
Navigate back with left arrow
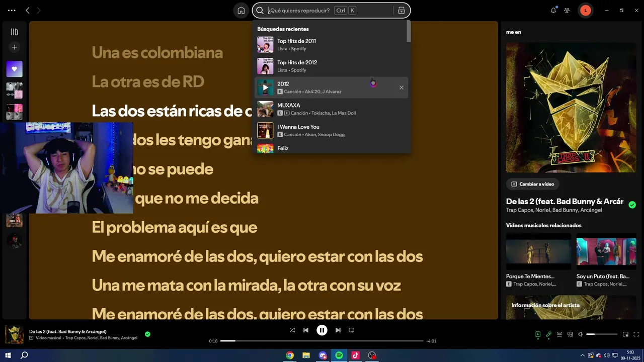tap(28, 11)
